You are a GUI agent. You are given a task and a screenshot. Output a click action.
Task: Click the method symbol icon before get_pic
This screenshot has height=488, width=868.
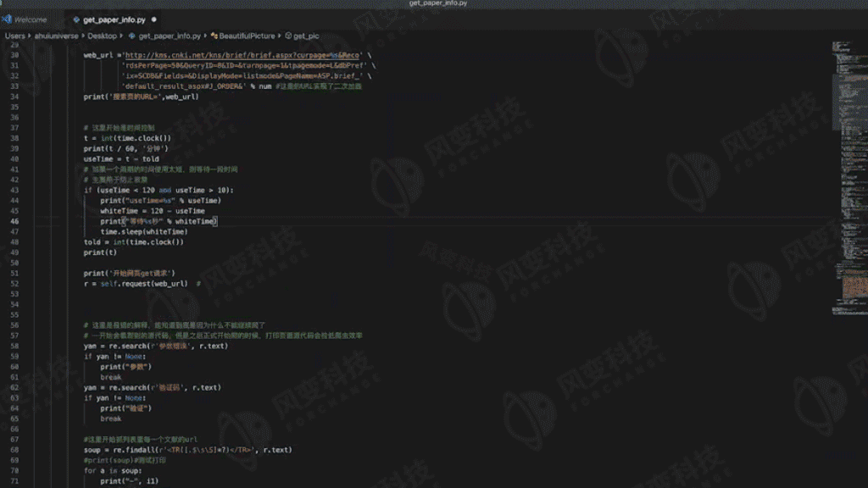point(288,36)
